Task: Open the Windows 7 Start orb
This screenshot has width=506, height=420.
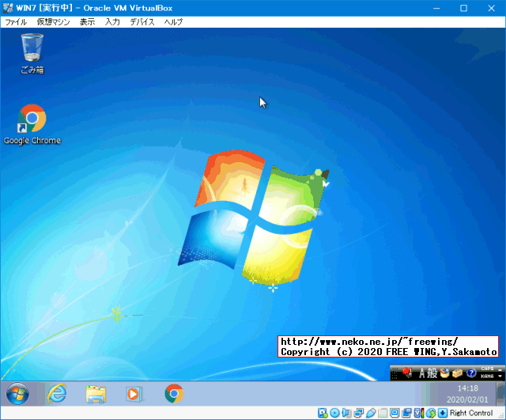Action: (x=17, y=394)
